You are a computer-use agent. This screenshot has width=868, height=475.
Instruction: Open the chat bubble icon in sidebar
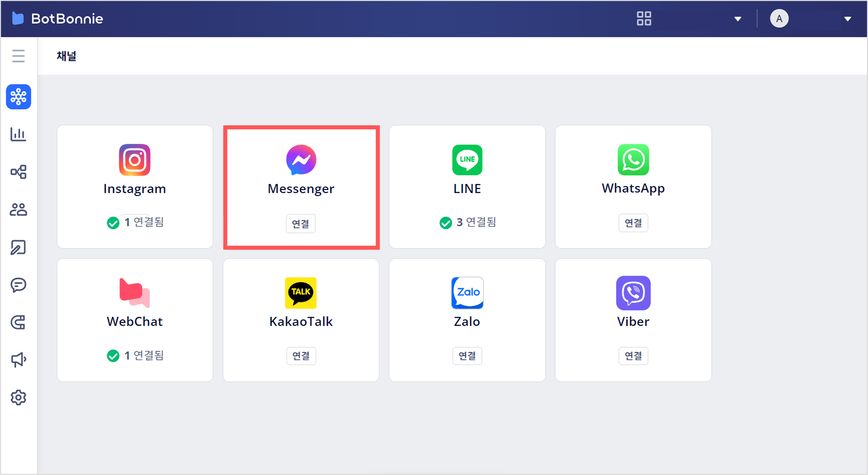pyautogui.click(x=18, y=285)
